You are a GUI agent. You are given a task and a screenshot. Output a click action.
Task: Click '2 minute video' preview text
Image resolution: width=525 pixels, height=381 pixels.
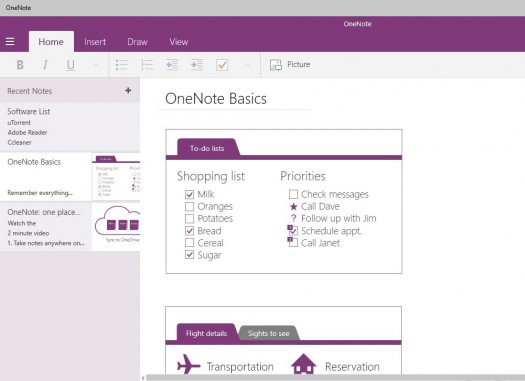click(x=28, y=233)
